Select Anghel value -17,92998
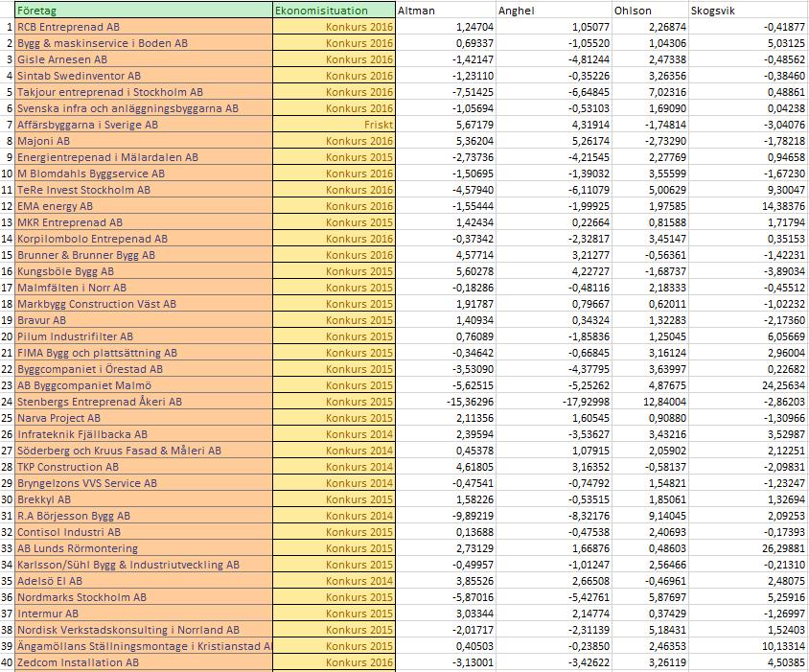Viewport: 809px width, 672px height. click(x=553, y=402)
